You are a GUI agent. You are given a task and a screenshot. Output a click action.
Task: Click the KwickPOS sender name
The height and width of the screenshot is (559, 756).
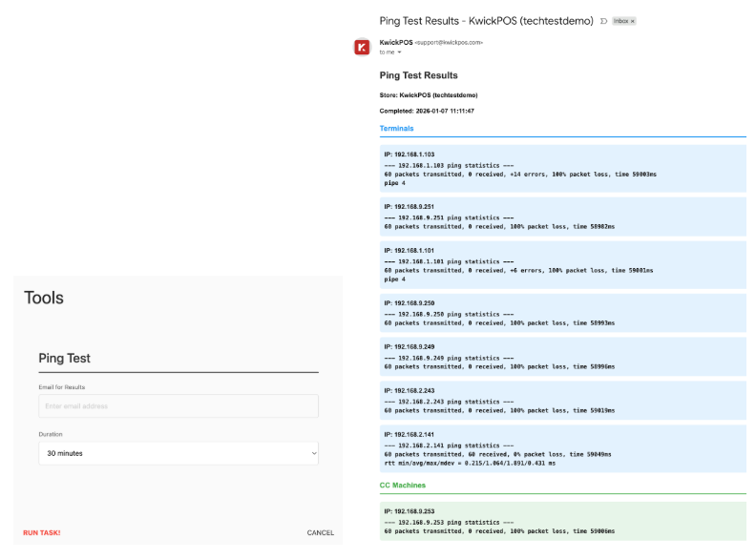click(x=396, y=42)
